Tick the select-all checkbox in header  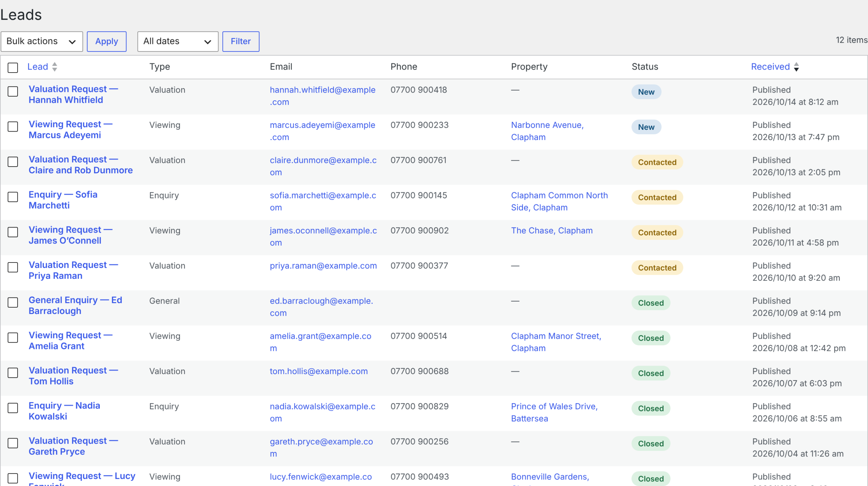13,67
